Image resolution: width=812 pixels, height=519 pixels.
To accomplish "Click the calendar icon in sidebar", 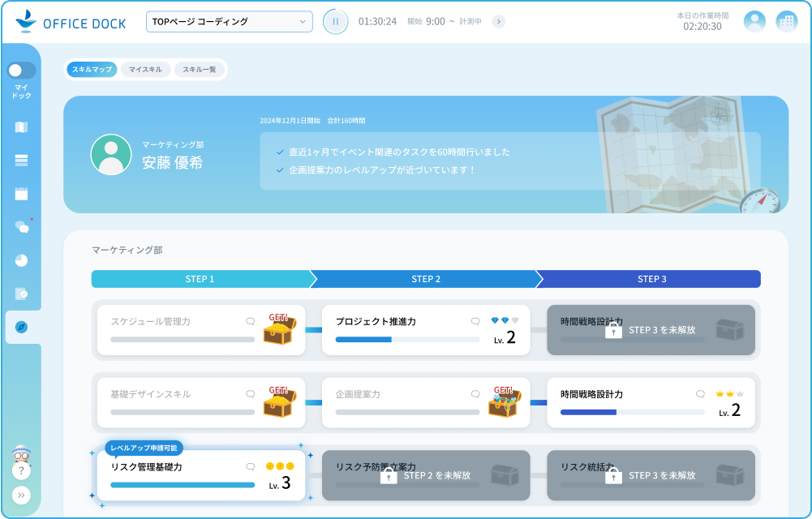I will tap(21, 194).
